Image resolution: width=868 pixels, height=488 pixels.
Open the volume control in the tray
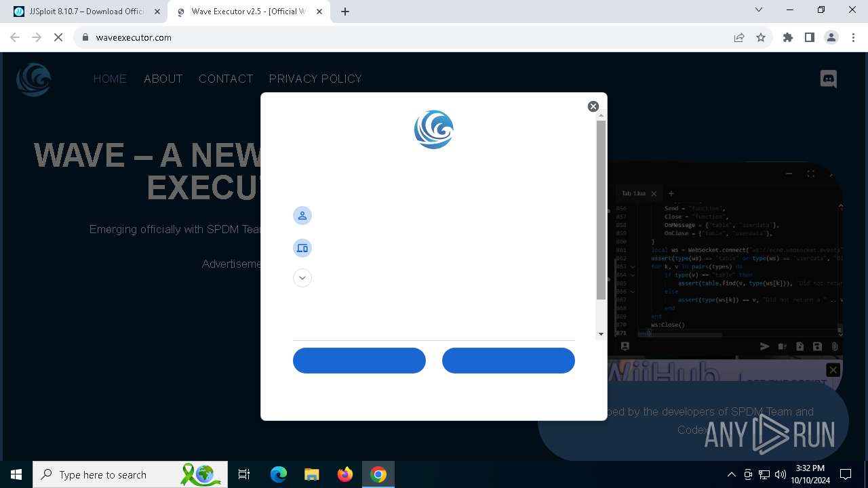781,474
